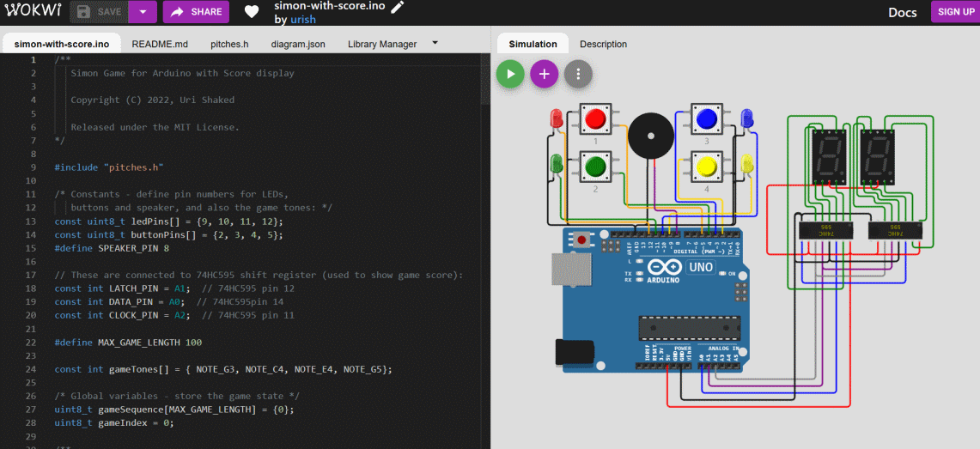
Task: Open the urish author profile link
Action: pyautogui.click(x=303, y=20)
